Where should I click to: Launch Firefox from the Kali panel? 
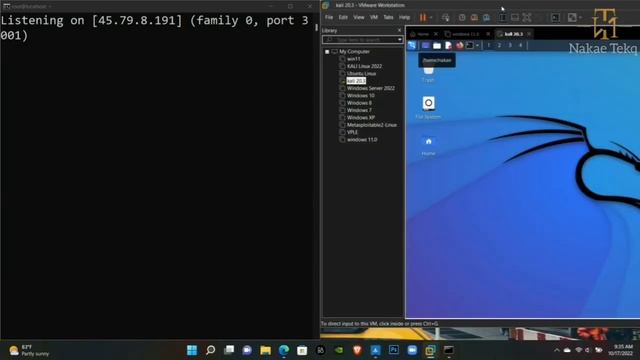(460, 45)
